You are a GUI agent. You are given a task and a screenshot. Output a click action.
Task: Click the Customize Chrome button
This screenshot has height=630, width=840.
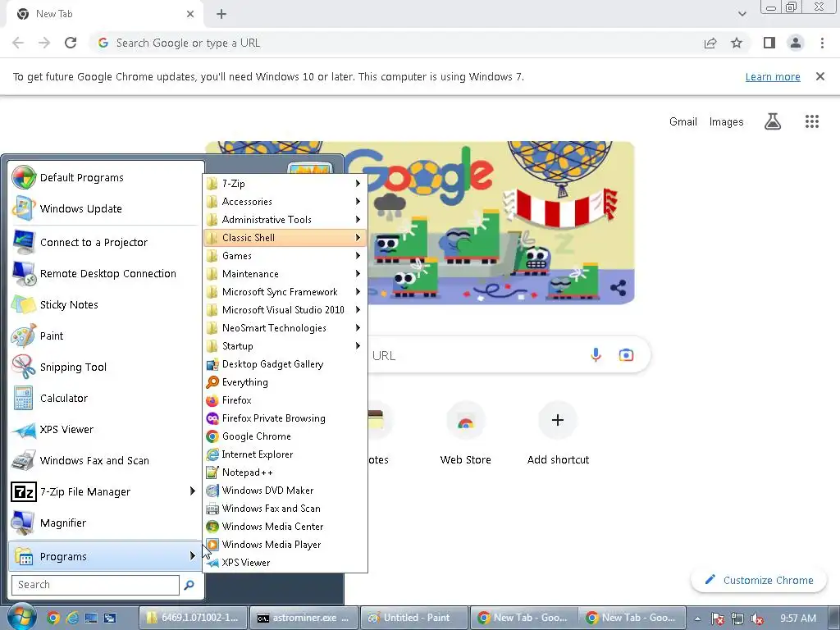point(759,580)
